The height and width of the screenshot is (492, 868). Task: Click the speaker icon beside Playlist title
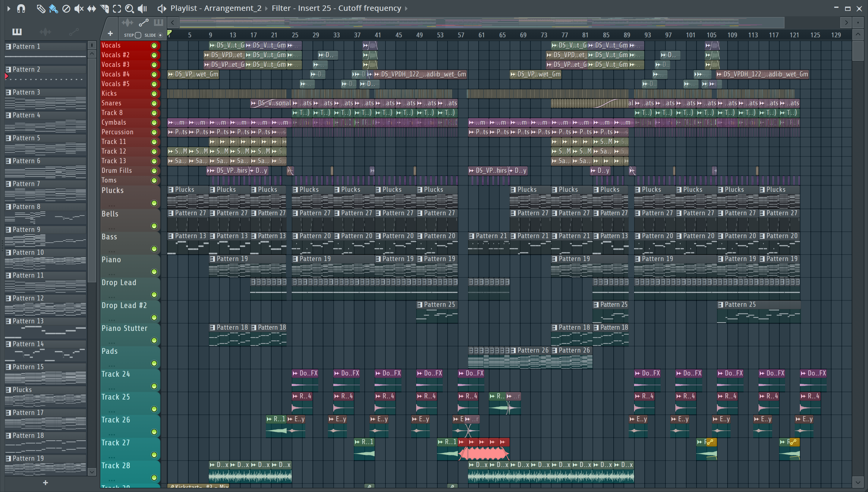click(x=162, y=8)
